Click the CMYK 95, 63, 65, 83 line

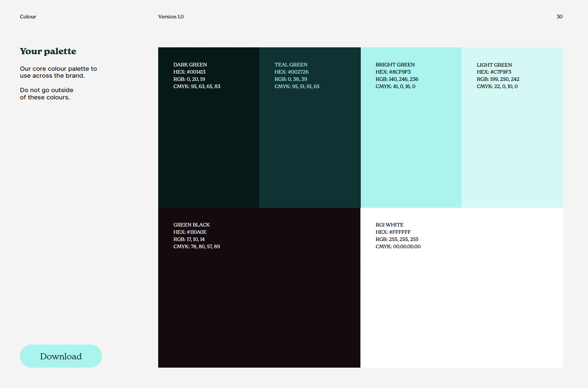point(197,86)
